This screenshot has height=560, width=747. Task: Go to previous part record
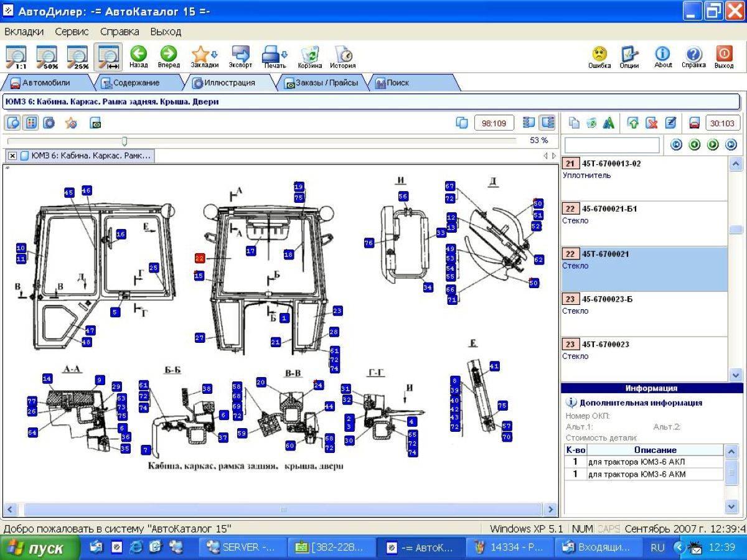point(695,145)
